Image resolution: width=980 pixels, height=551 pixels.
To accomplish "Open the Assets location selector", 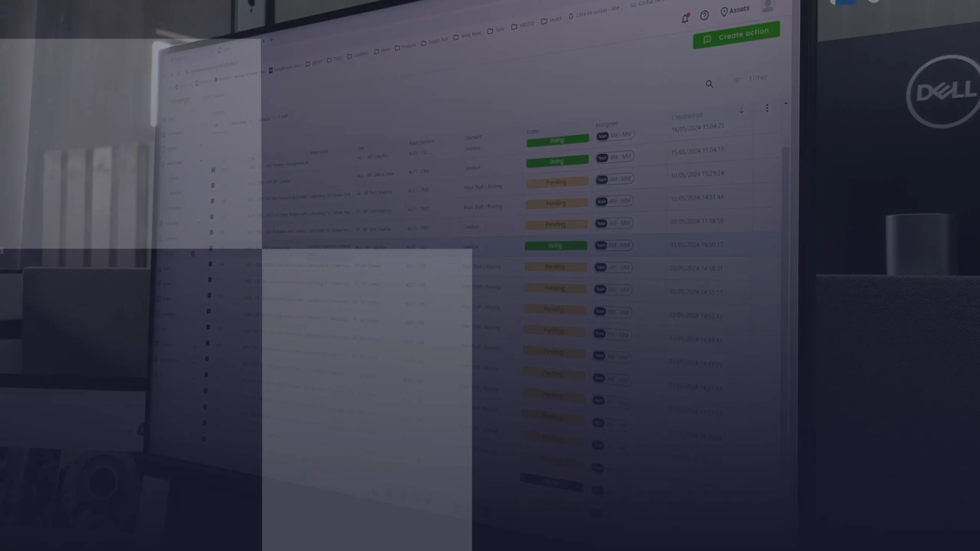I will click(x=735, y=10).
